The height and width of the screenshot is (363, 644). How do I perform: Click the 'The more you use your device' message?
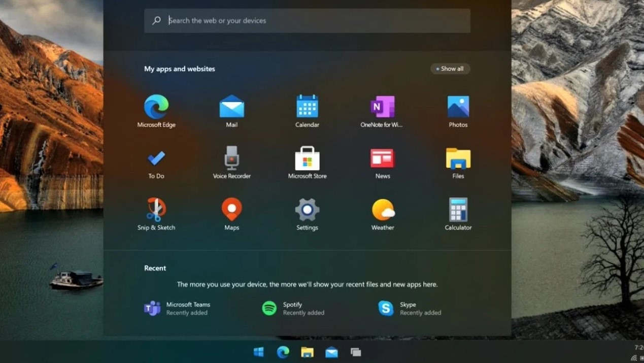click(307, 284)
